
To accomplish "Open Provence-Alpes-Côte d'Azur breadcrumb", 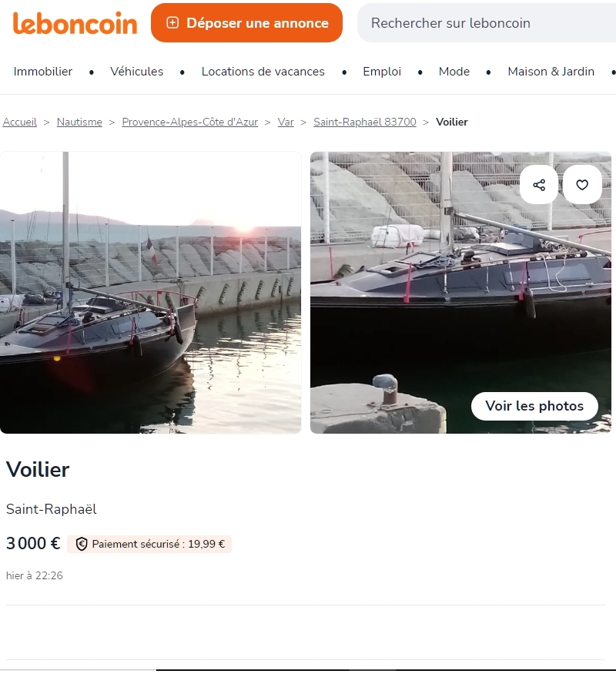I will pyautogui.click(x=190, y=122).
